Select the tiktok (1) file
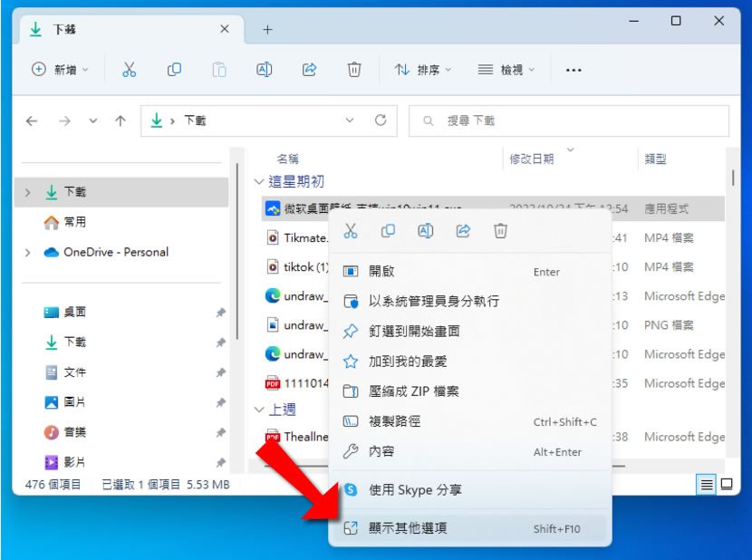This screenshot has width=752, height=560. pyautogui.click(x=297, y=266)
